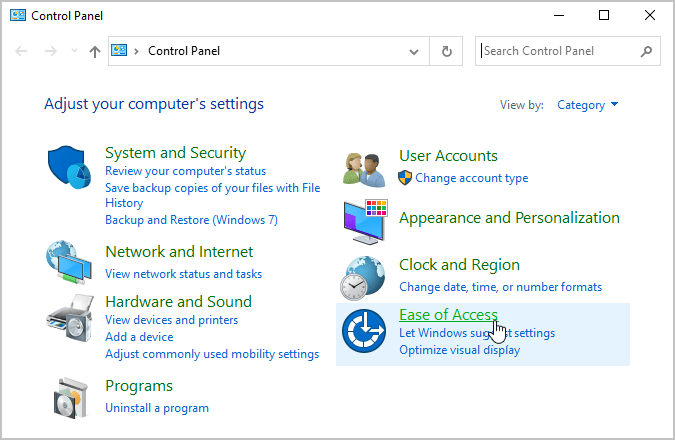Open View by Category dropdown
The height and width of the screenshot is (440, 675).
(588, 105)
